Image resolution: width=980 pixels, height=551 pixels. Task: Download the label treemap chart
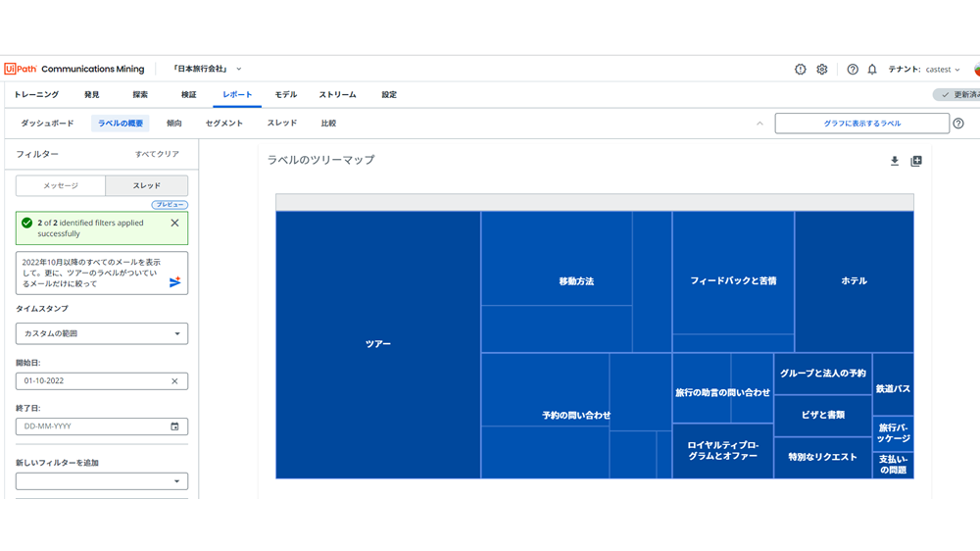[895, 162]
